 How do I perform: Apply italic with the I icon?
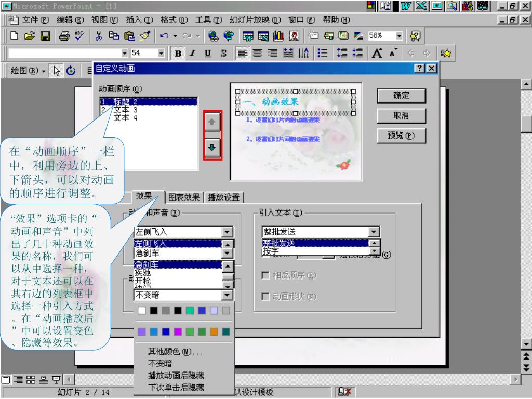(x=193, y=54)
